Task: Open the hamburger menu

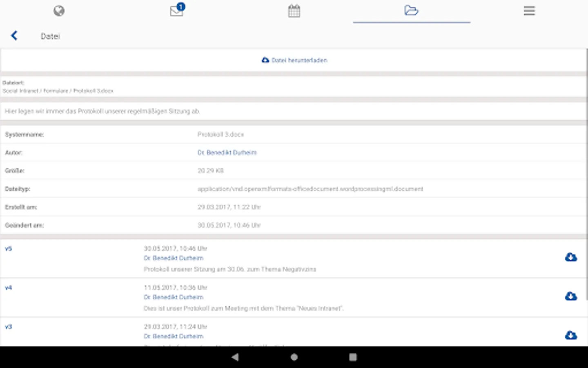Action: (x=529, y=11)
